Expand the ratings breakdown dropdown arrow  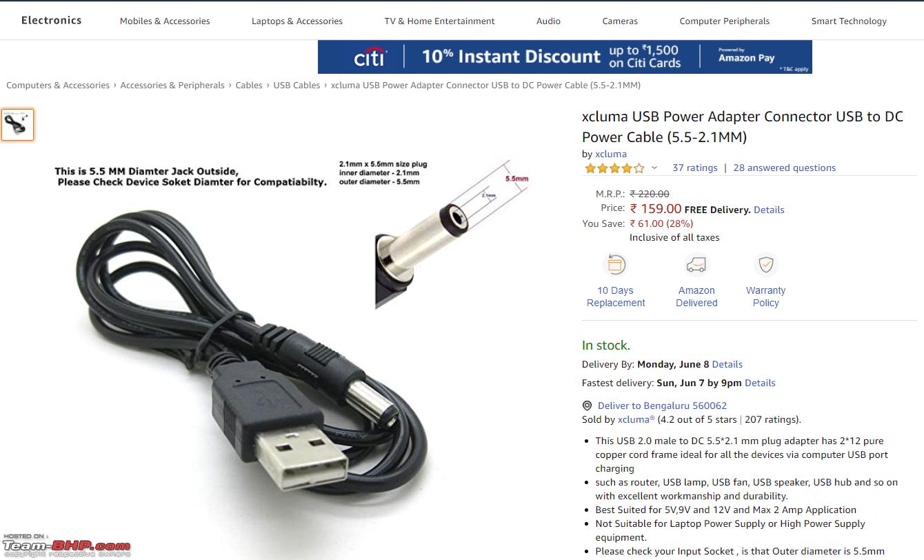[654, 168]
